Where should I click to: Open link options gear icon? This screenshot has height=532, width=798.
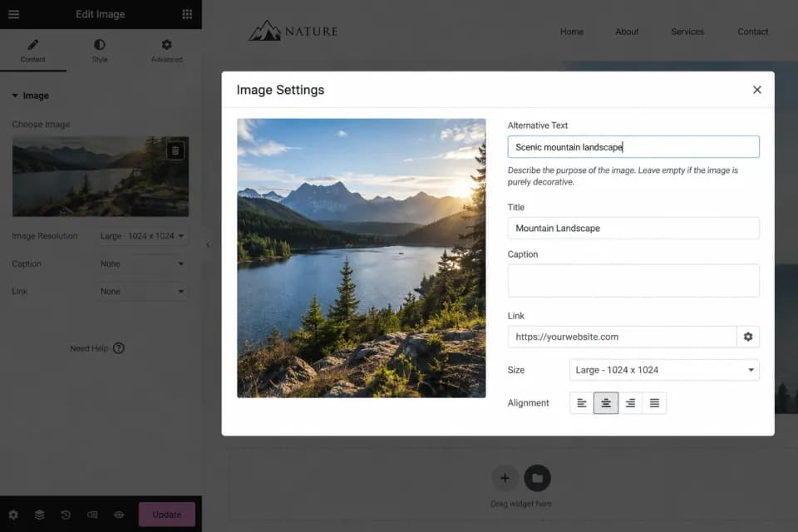coord(748,337)
